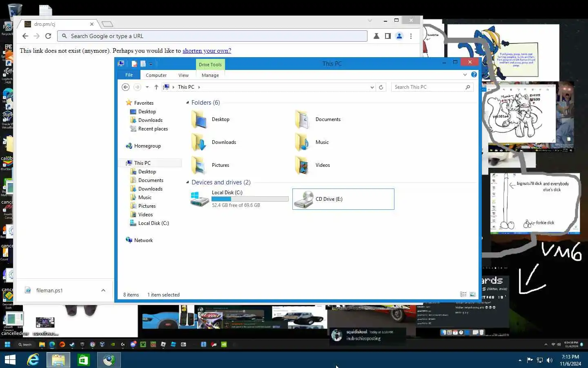Select Local Disk (C:) drive icon
Image resolution: width=588 pixels, height=368 pixels.
[200, 199]
